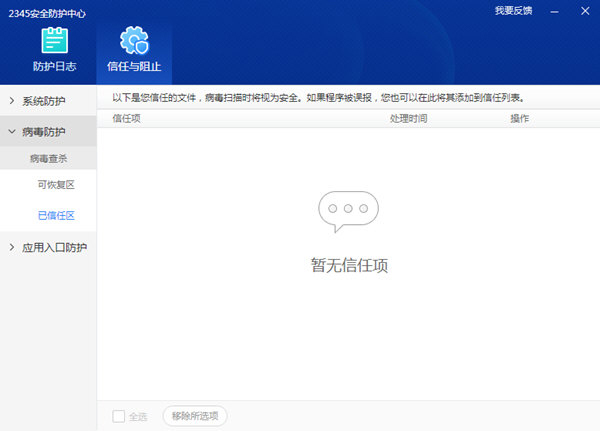The height and width of the screenshot is (431, 600).
Task: Select the 已信任区 sidebar entry
Action: (x=56, y=215)
